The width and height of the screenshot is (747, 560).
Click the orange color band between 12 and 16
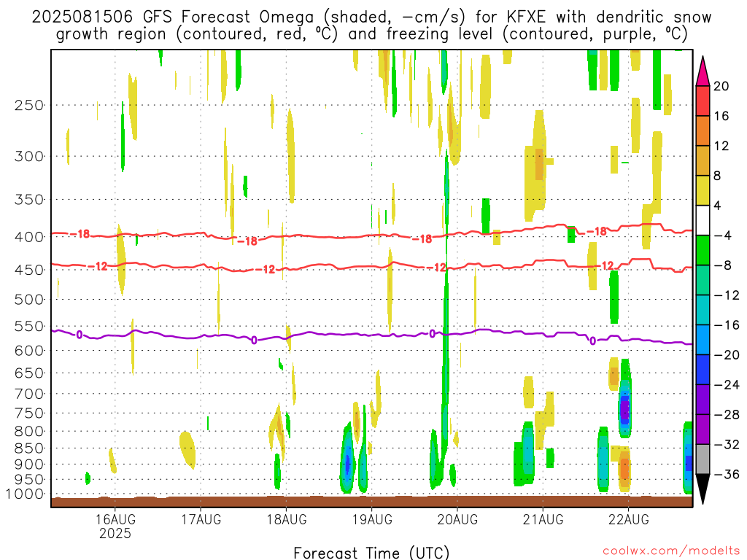(x=703, y=131)
